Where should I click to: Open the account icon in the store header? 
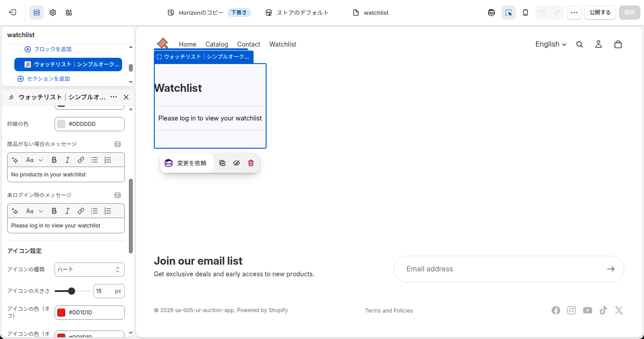[x=598, y=44]
